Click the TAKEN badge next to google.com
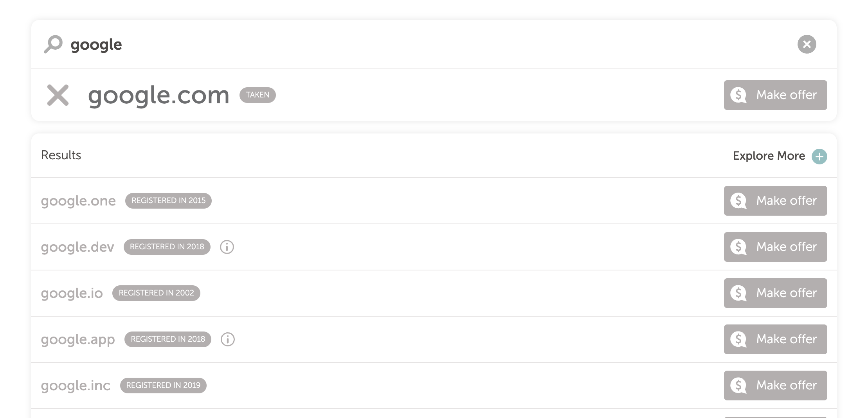Screen dimensions: 868x418 point(258,95)
